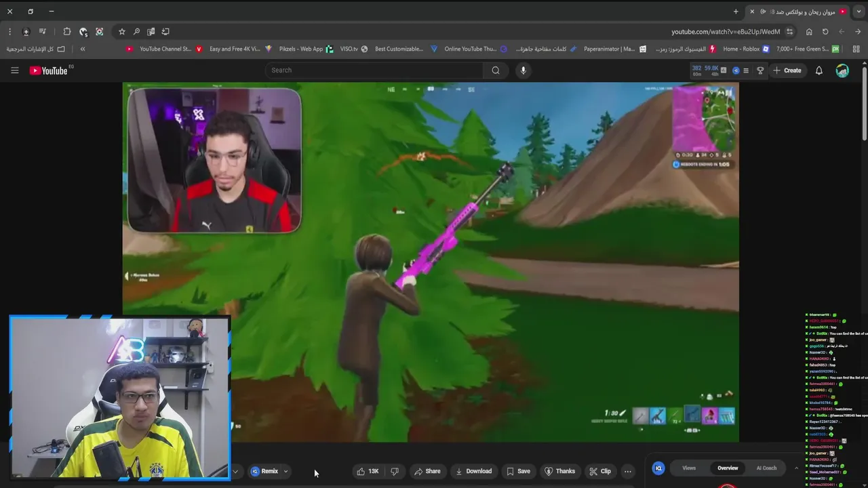The image size is (868, 488).
Task: Close the current YouTube tab
Action: [x=752, y=12]
